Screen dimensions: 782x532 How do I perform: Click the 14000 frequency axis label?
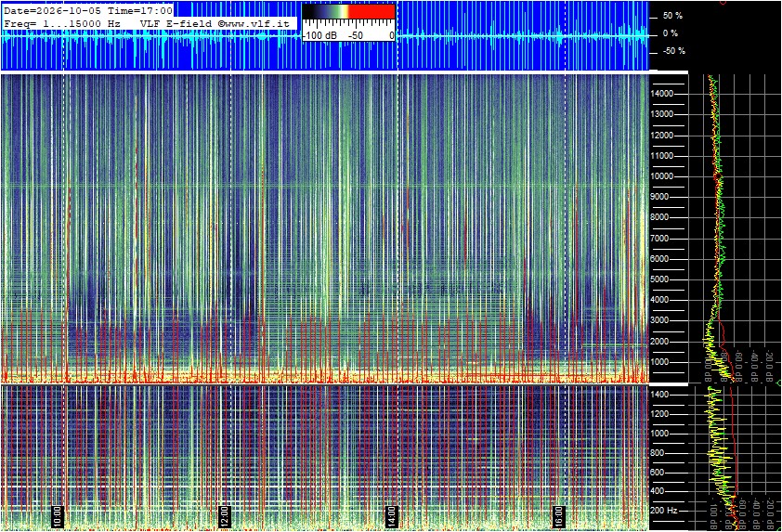[x=662, y=94]
